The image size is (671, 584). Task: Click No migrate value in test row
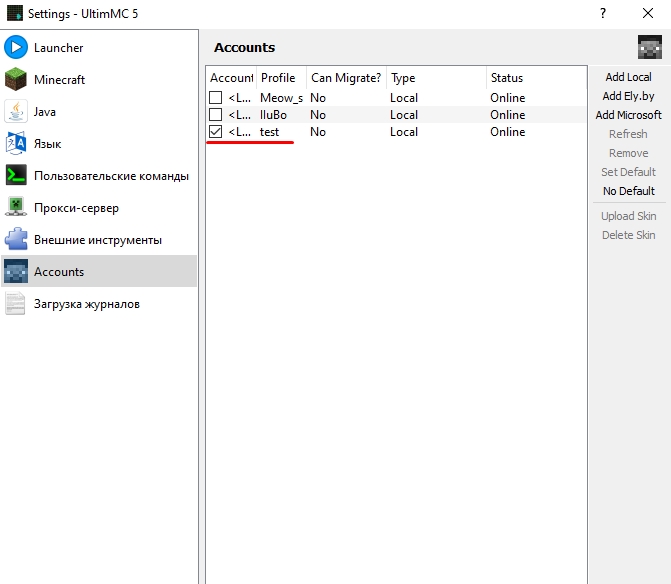pyautogui.click(x=318, y=132)
